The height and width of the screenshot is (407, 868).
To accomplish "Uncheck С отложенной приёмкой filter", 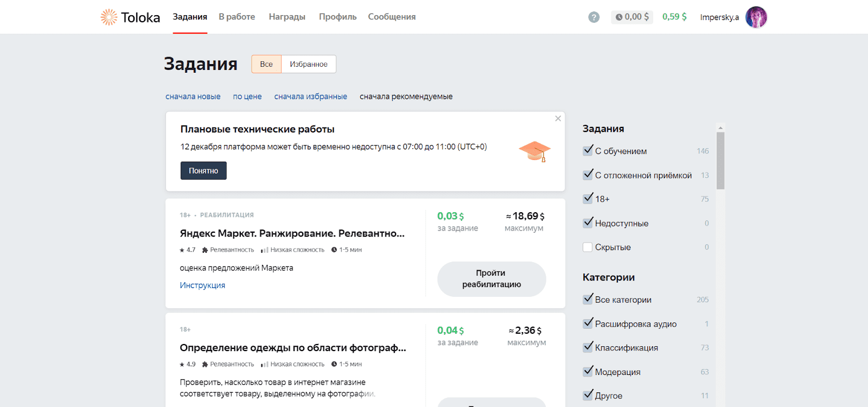I will pyautogui.click(x=588, y=174).
